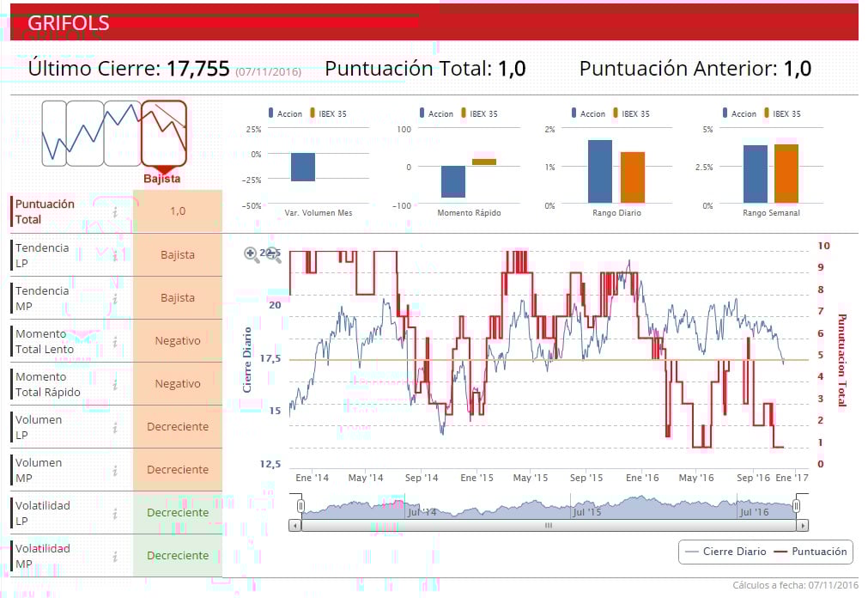
Task: Click info icon for Volumen LP row
Action: pos(115,427)
